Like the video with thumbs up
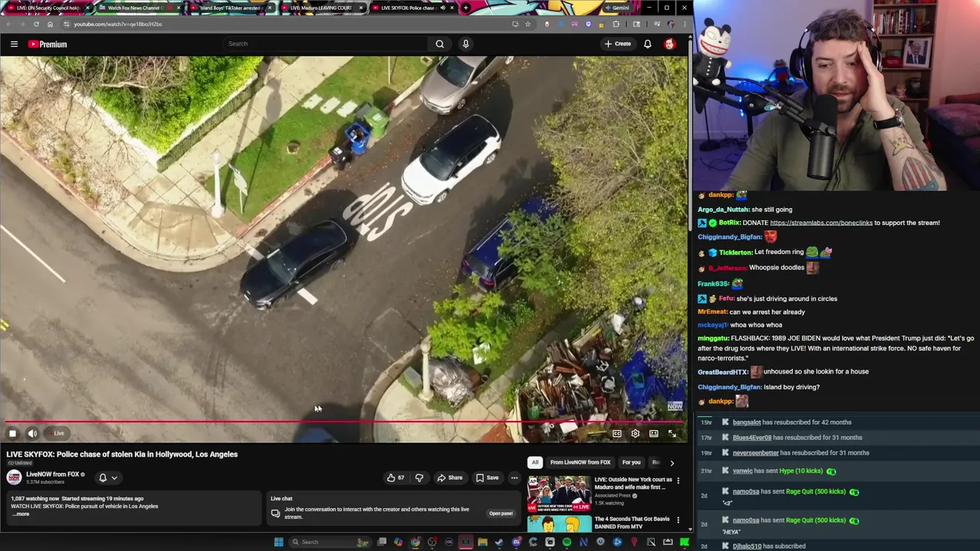Image resolution: width=980 pixels, height=551 pixels. click(x=396, y=478)
